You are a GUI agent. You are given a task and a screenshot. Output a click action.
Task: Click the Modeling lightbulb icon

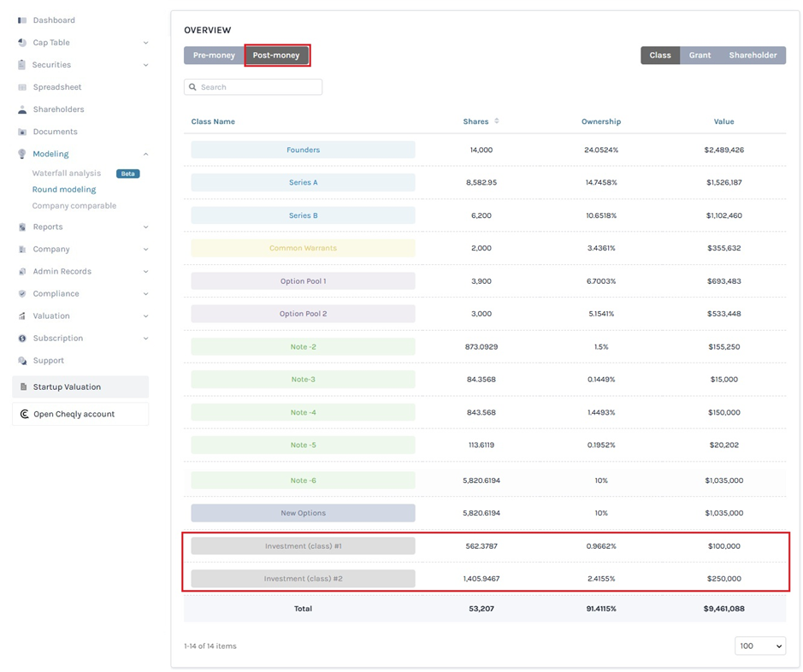click(x=22, y=154)
